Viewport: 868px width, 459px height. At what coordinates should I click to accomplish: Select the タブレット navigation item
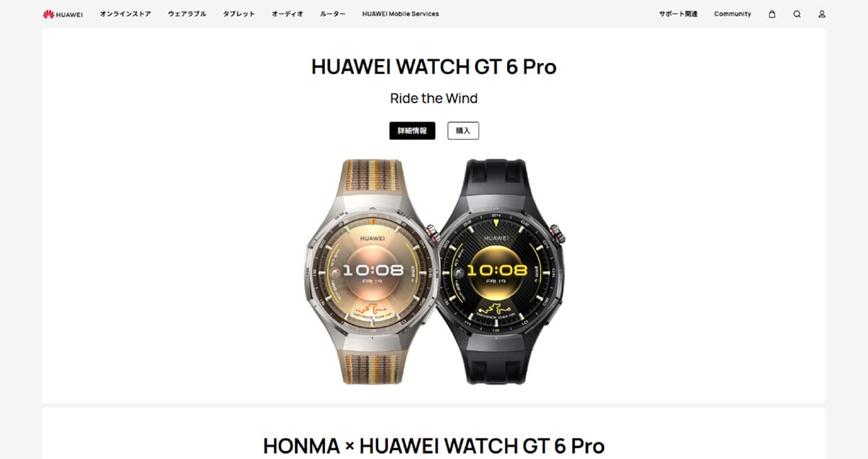pyautogui.click(x=239, y=14)
